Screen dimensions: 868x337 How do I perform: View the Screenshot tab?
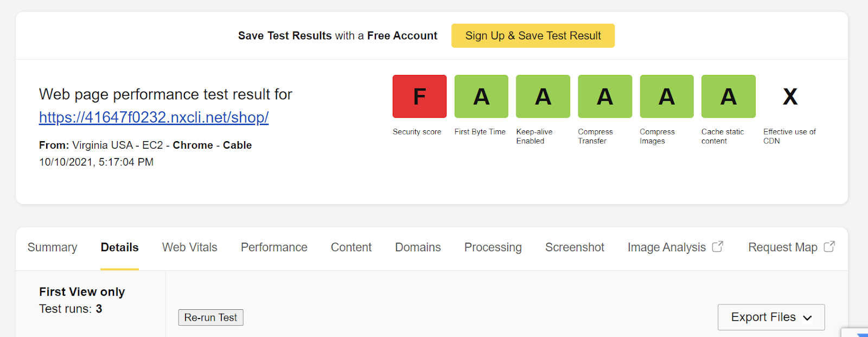coord(575,247)
